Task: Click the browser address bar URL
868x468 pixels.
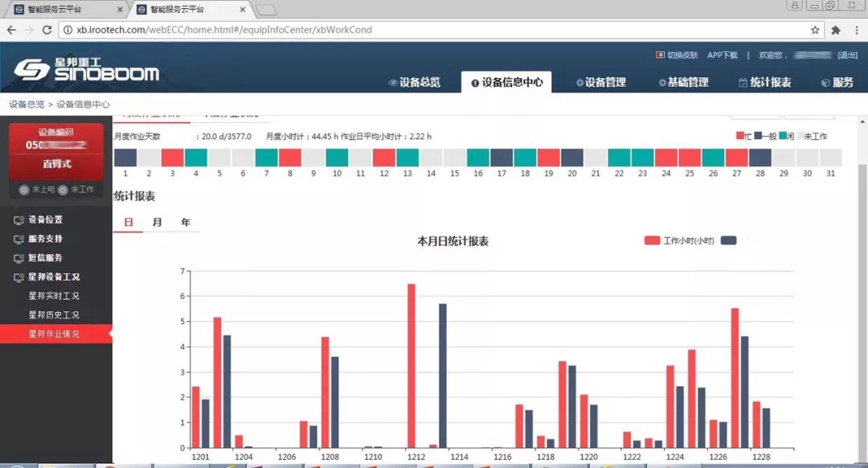Action: point(225,30)
